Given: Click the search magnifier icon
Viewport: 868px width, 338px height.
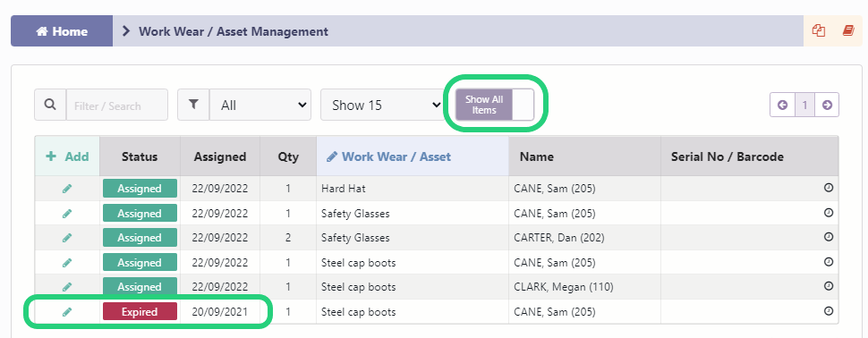Looking at the screenshot, I should [50, 105].
